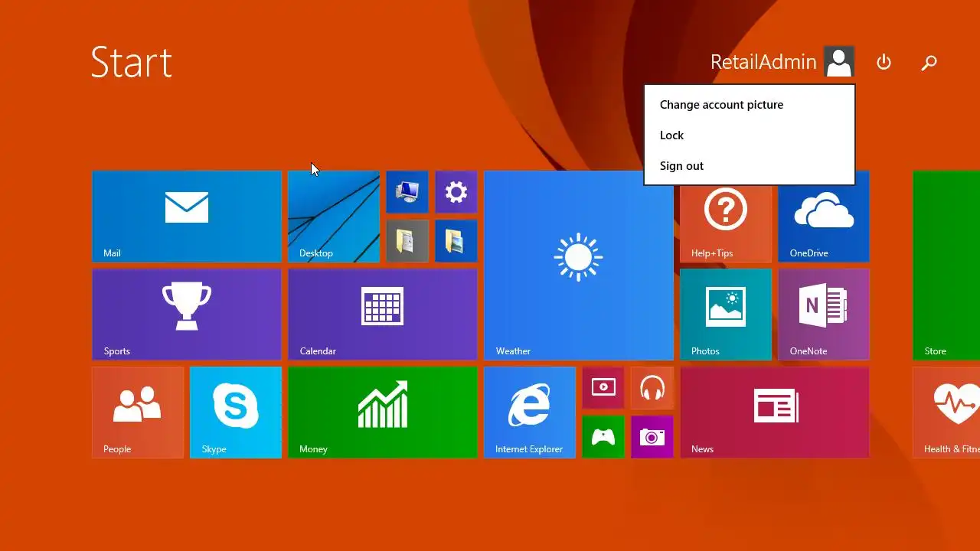Open the Weather tile
980x551 pixels.
pos(579,266)
